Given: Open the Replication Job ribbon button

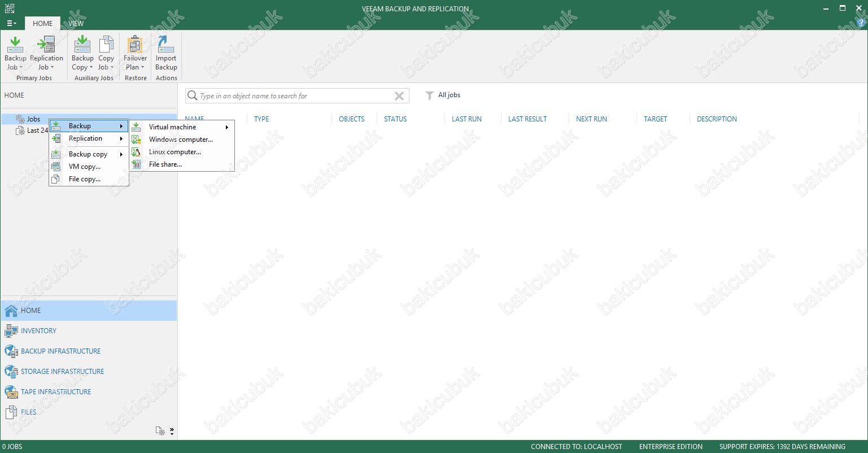Looking at the screenshot, I should click(46, 53).
